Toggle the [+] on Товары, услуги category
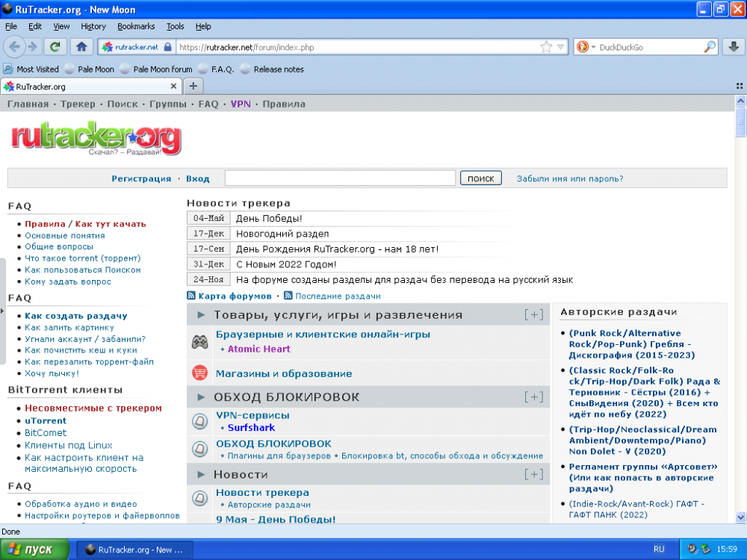Viewport: 747px width, 560px height. point(533,314)
